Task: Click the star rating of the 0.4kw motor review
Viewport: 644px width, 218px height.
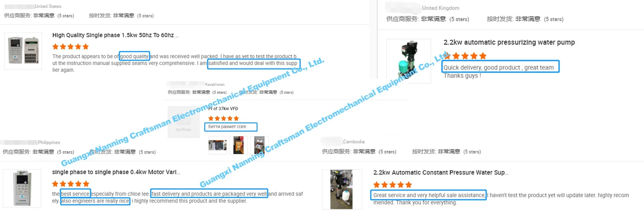Action: [70, 184]
